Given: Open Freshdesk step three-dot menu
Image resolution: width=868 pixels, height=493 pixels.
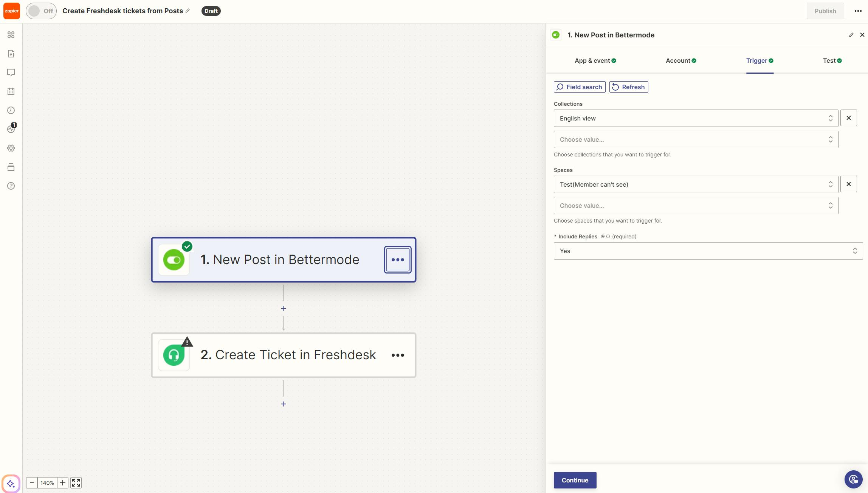Looking at the screenshot, I should coord(398,355).
